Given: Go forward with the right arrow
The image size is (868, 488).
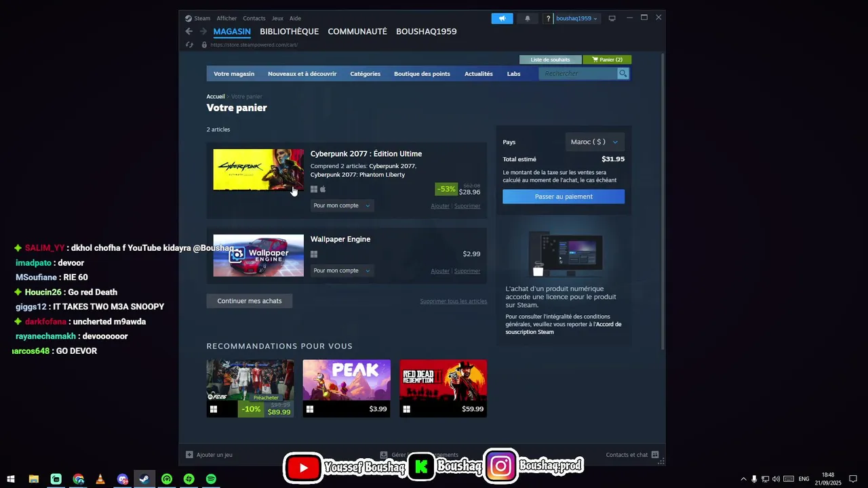Looking at the screenshot, I should coord(203,31).
